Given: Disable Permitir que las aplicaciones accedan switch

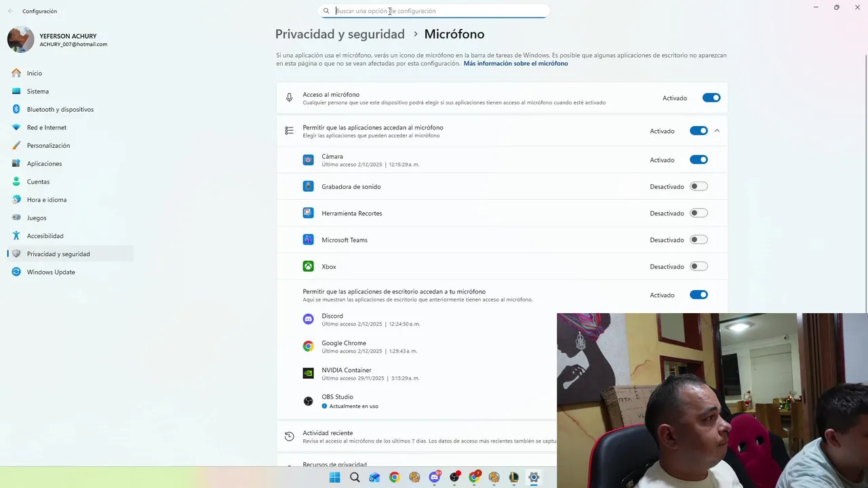Looking at the screenshot, I should tap(698, 131).
